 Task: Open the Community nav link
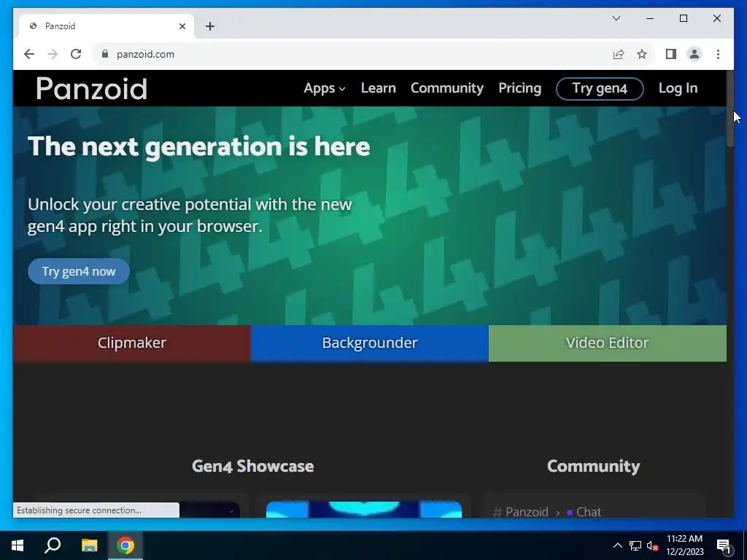pos(447,88)
